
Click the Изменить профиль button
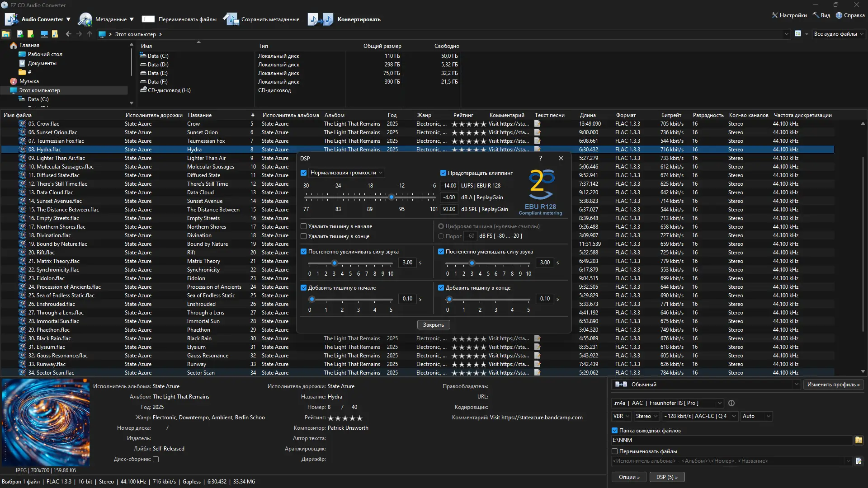pos(833,385)
